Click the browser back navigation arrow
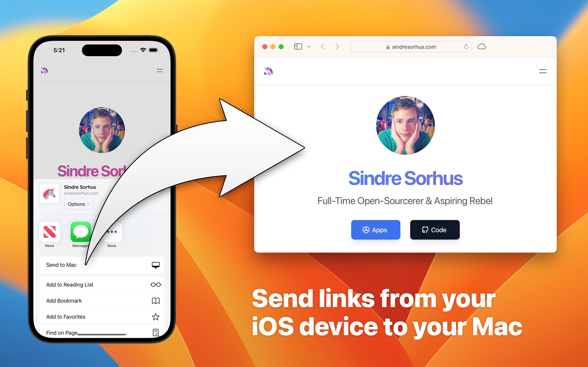 click(x=323, y=47)
